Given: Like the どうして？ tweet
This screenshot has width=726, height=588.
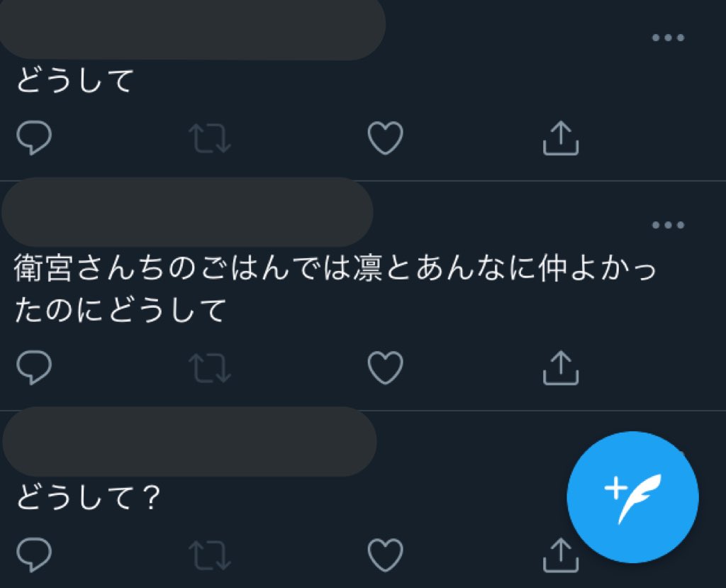Looking at the screenshot, I should 385,555.
